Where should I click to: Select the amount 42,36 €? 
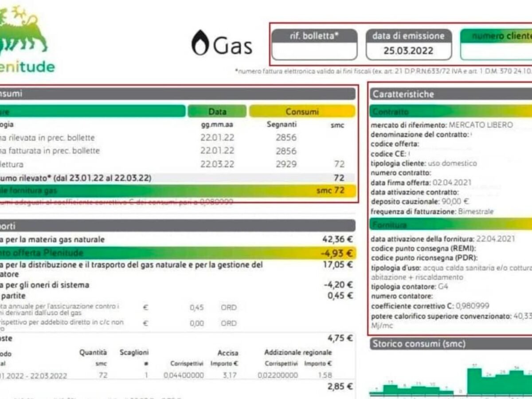tap(337, 239)
